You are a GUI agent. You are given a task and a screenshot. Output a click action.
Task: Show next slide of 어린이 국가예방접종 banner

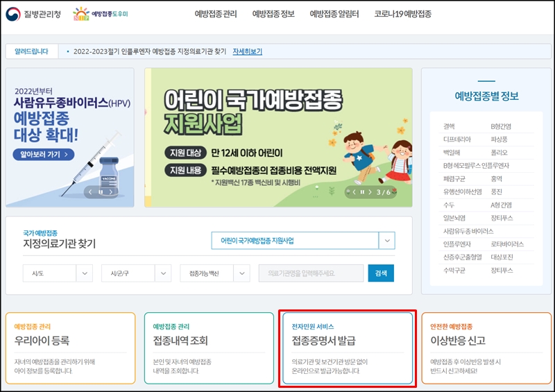click(x=370, y=192)
